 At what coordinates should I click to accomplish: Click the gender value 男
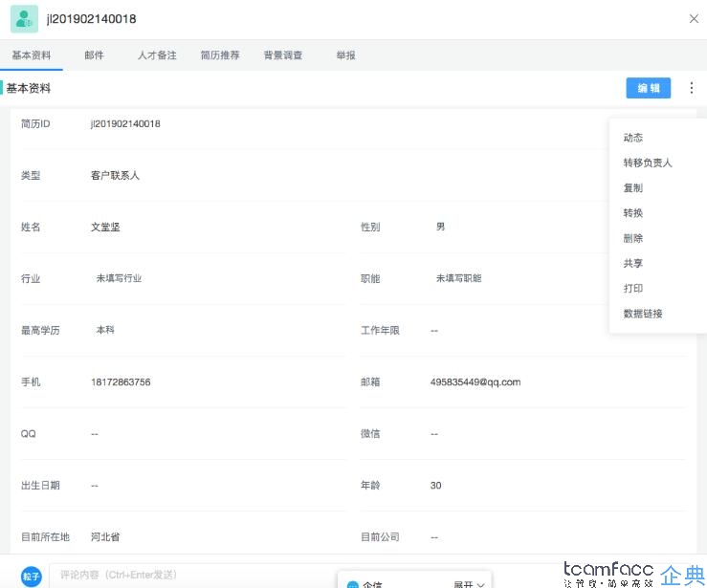coord(440,227)
